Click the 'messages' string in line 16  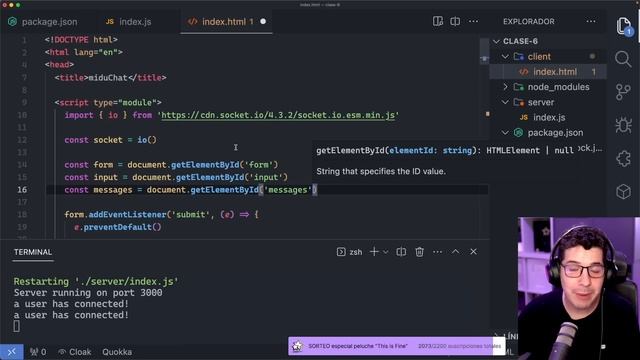(288, 190)
